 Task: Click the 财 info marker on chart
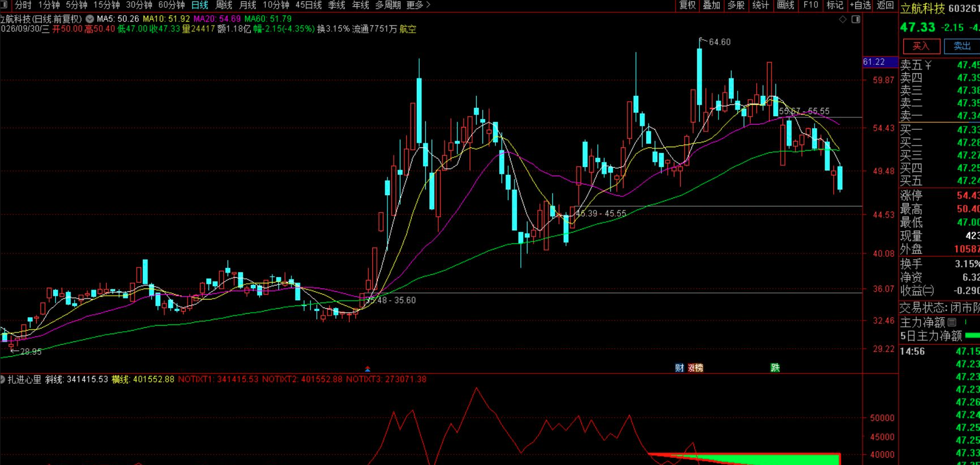[x=680, y=368]
